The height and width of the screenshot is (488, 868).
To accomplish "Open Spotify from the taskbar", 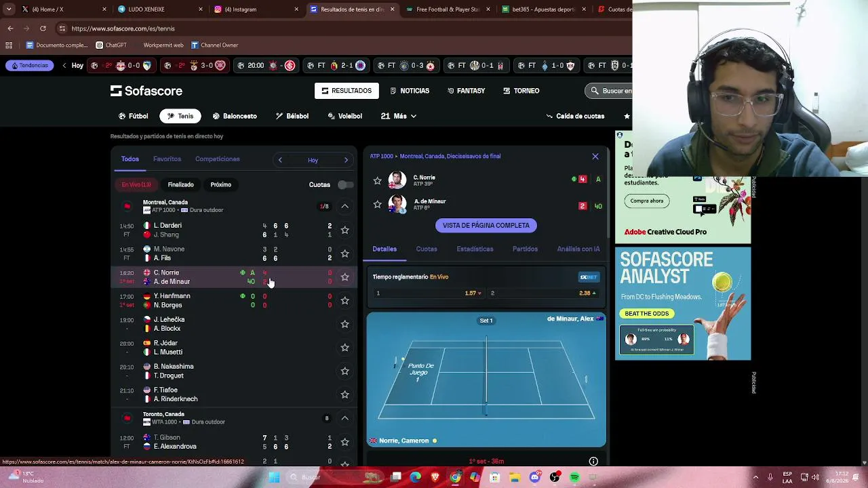I will pyautogui.click(x=574, y=477).
